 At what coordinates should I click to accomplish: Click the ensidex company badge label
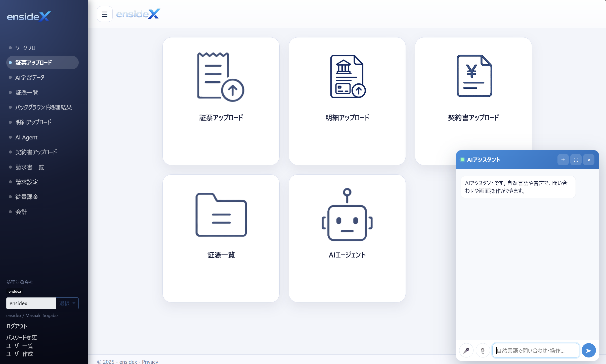coord(15,291)
